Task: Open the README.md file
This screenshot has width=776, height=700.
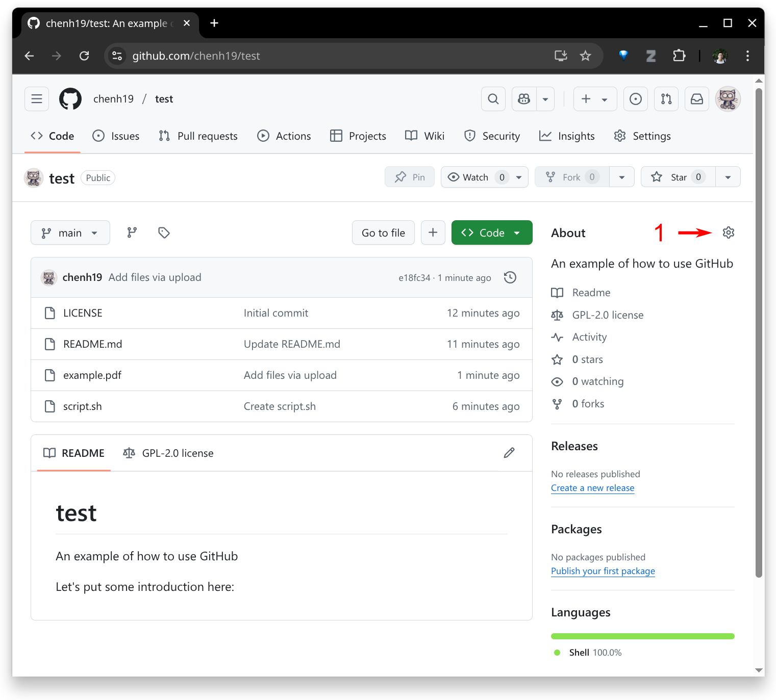Action: [x=92, y=344]
